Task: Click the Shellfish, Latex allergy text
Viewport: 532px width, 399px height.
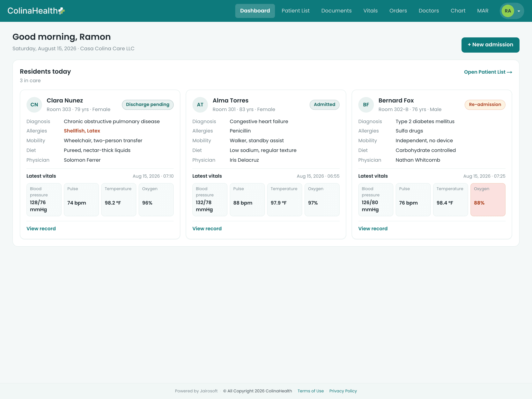Action: [x=82, y=131]
